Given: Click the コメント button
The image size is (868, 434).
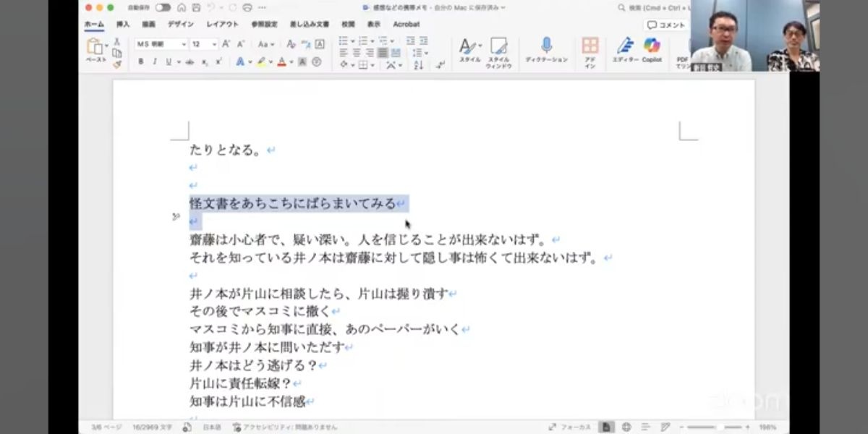Looking at the screenshot, I should pos(665,25).
